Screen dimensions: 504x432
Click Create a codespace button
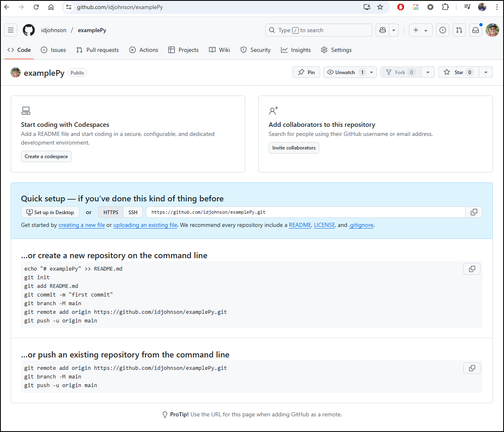click(46, 156)
